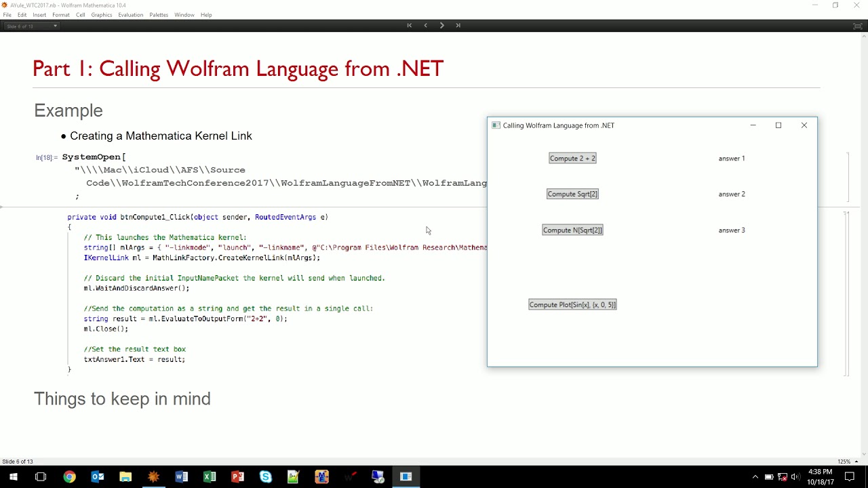Image resolution: width=868 pixels, height=488 pixels.
Task: Click the btnCompute1_Click method signature line
Action: 197,217
